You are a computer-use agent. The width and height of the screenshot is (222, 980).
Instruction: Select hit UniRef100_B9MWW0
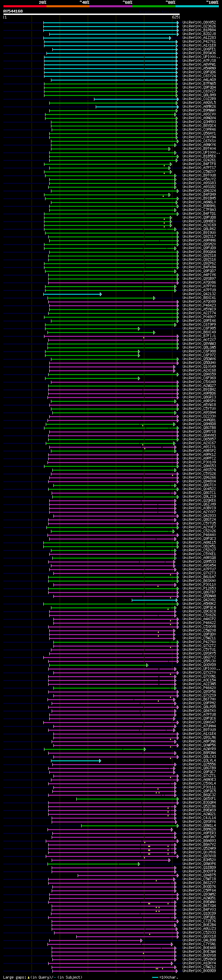click(199, 110)
